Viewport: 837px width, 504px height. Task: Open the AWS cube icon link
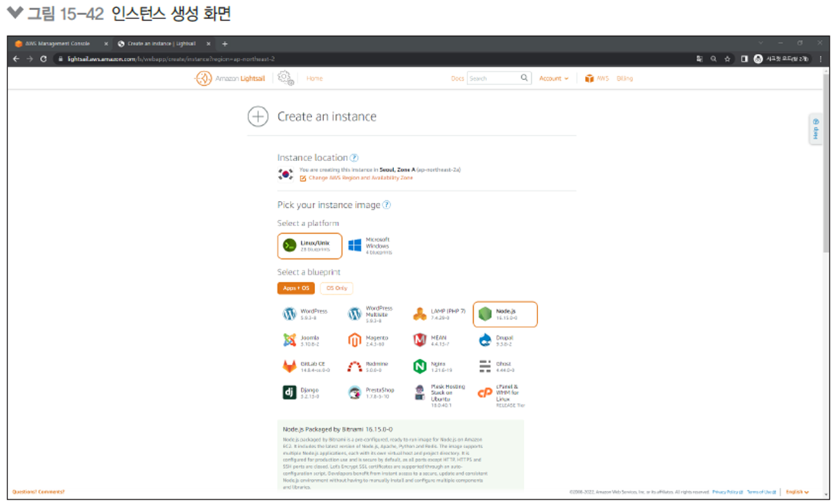tap(589, 78)
